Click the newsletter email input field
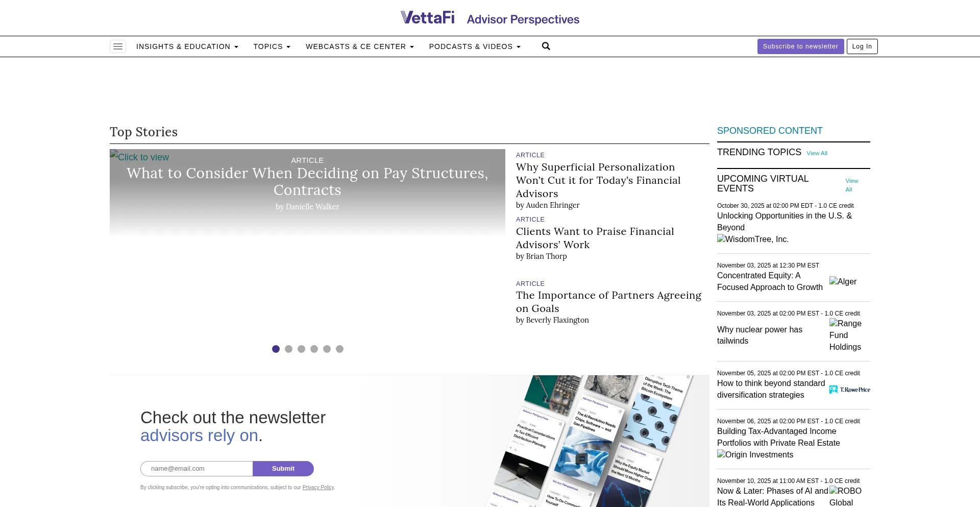The height and width of the screenshot is (507, 980). [197, 469]
